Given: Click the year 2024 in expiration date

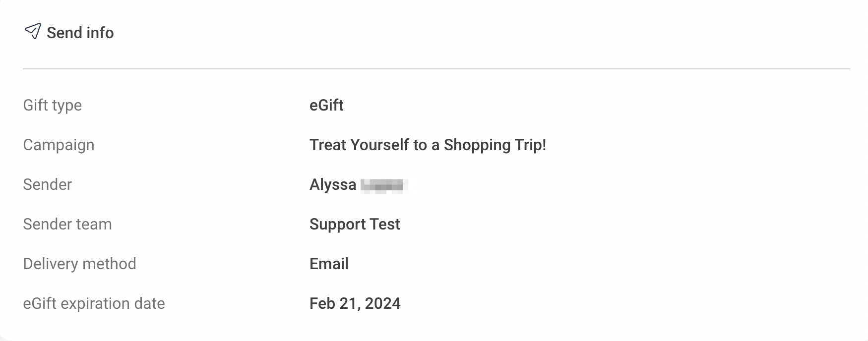Looking at the screenshot, I should point(382,303).
